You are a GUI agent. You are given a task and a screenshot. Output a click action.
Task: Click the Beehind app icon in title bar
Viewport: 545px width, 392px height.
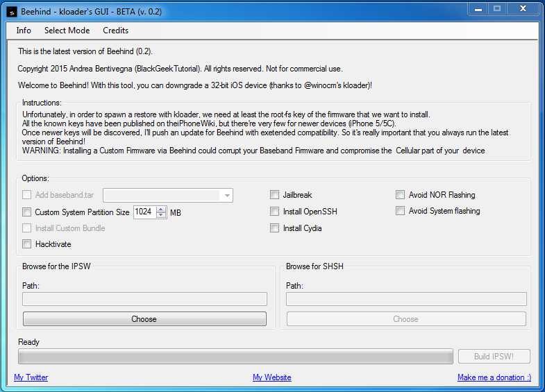[x=12, y=12]
